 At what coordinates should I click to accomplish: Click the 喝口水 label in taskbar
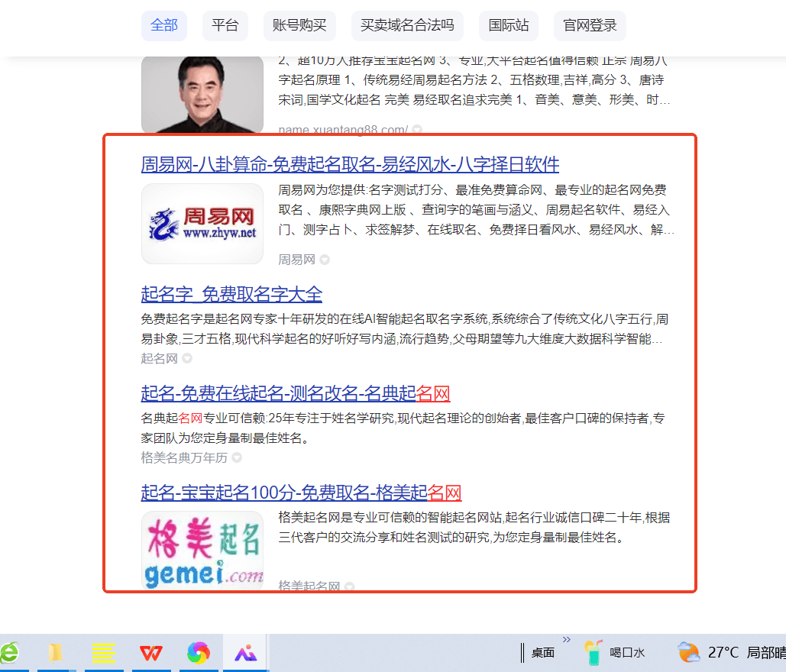(x=627, y=652)
